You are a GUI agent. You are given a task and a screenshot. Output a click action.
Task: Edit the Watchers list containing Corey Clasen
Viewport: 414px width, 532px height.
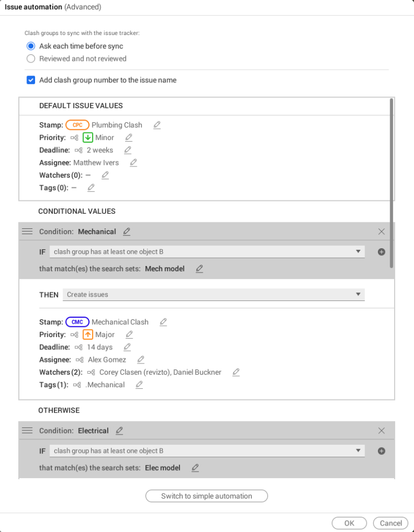236,372
